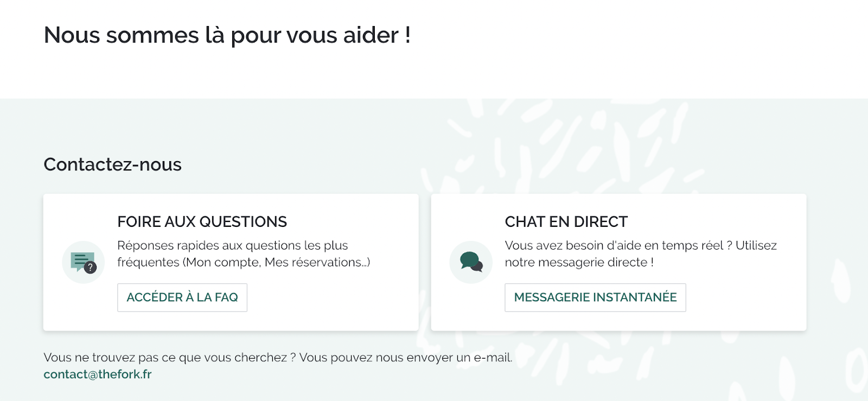
Task: Click the small dark bubble in chat icon
Action: [477, 266]
